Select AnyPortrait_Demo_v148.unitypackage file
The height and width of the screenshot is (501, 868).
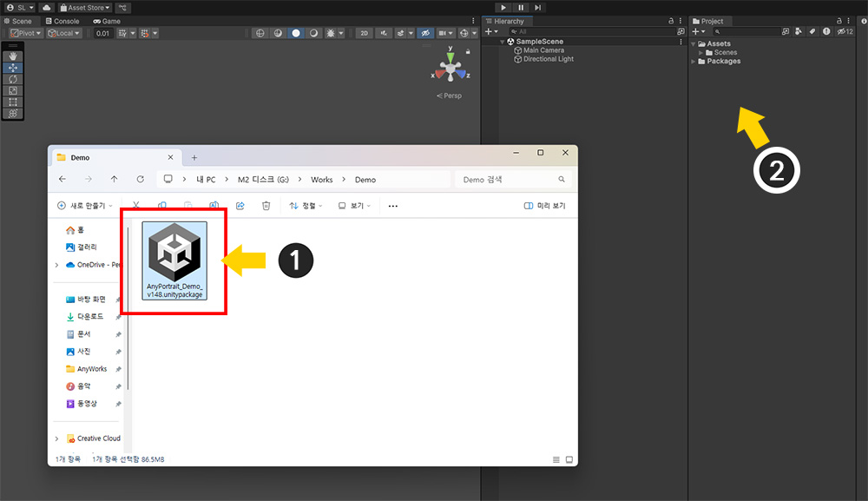point(174,260)
